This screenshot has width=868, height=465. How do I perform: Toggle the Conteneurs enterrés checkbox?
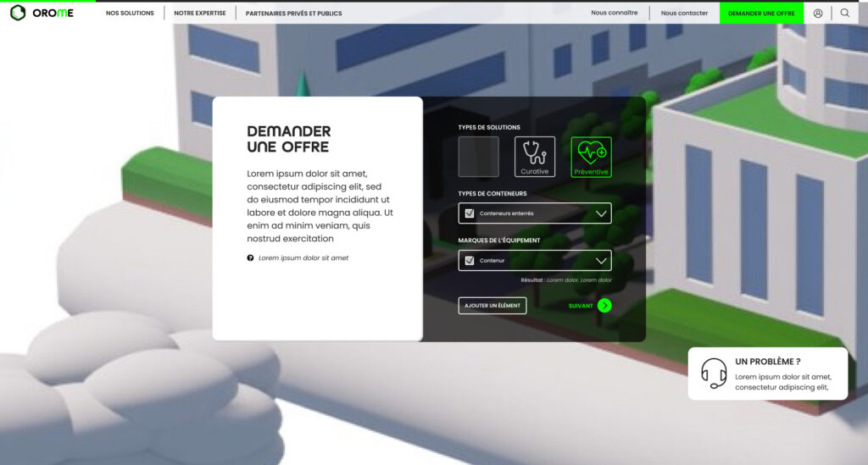point(470,213)
